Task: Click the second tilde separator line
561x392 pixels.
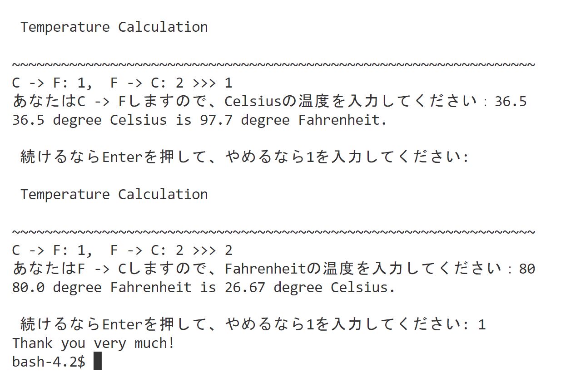Action: [x=273, y=232]
